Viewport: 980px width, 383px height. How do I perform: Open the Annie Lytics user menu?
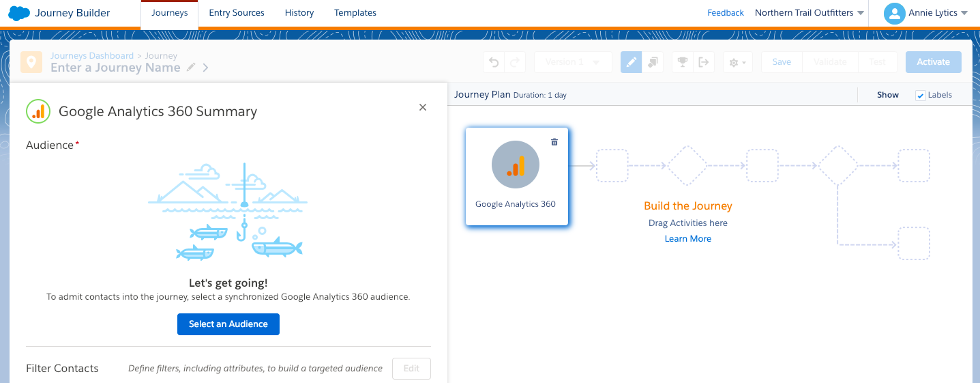click(938, 13)
